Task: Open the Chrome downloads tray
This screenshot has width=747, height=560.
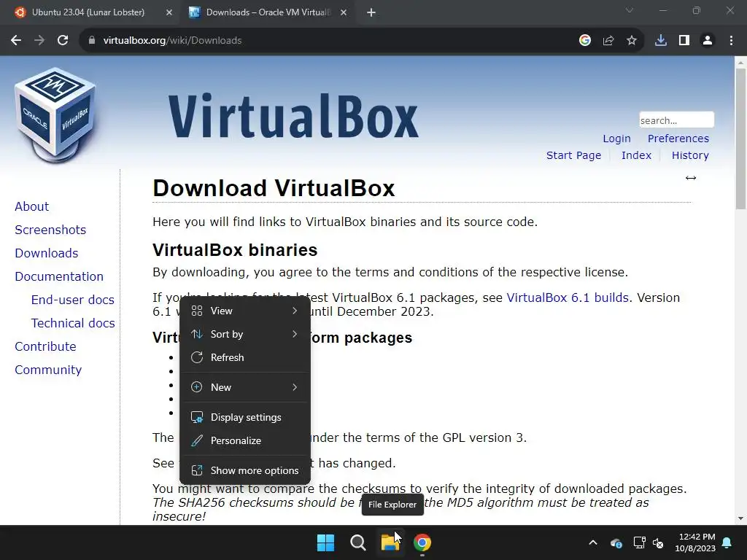Action: pos(661,41)
